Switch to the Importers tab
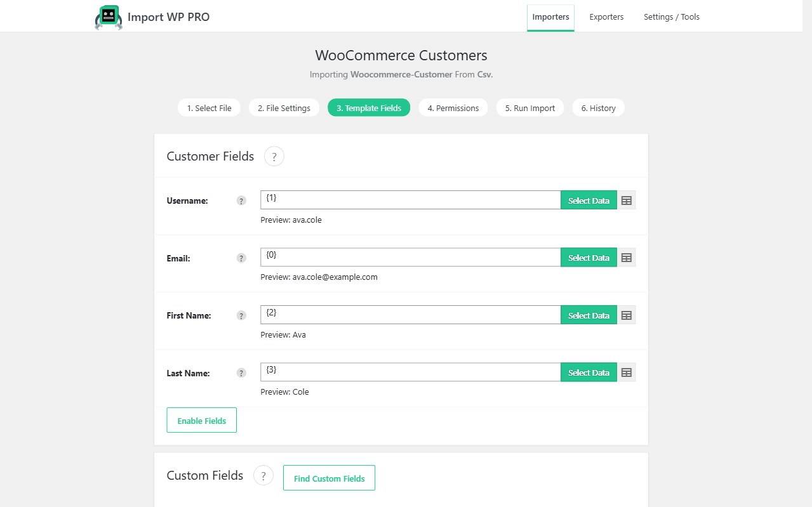This screenshot has width=812, height=507. 550,17
